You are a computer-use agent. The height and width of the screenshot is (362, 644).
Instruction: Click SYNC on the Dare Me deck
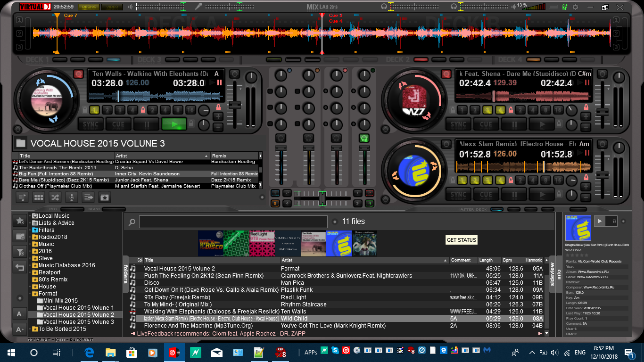tap(458, 124)
